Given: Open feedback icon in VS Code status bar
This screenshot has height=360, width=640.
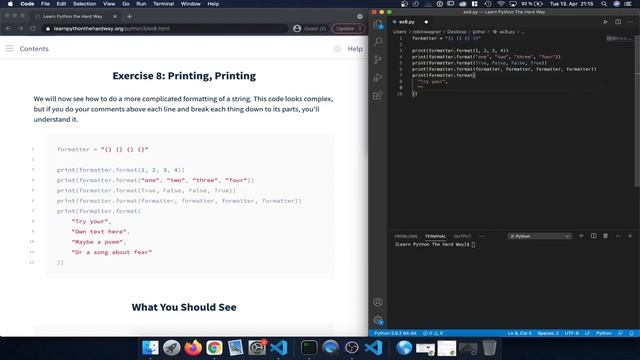Looking at the screenshot, I should (620, 333).
